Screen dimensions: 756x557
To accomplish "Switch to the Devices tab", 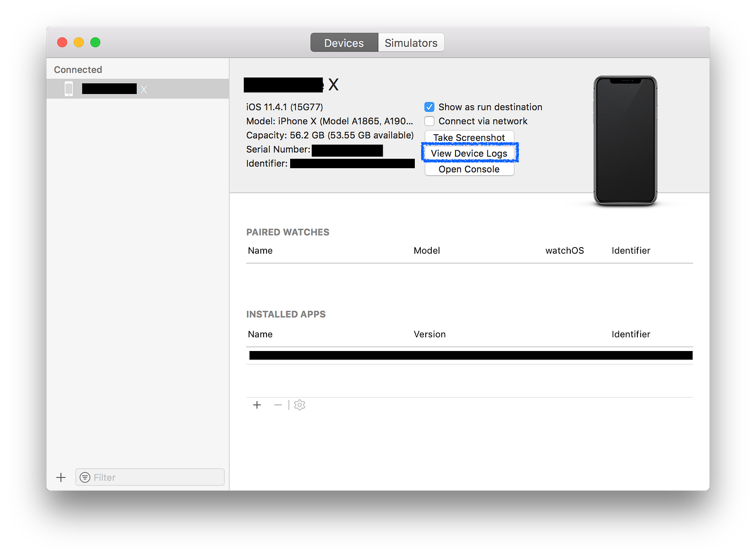I will click(344, 43).
